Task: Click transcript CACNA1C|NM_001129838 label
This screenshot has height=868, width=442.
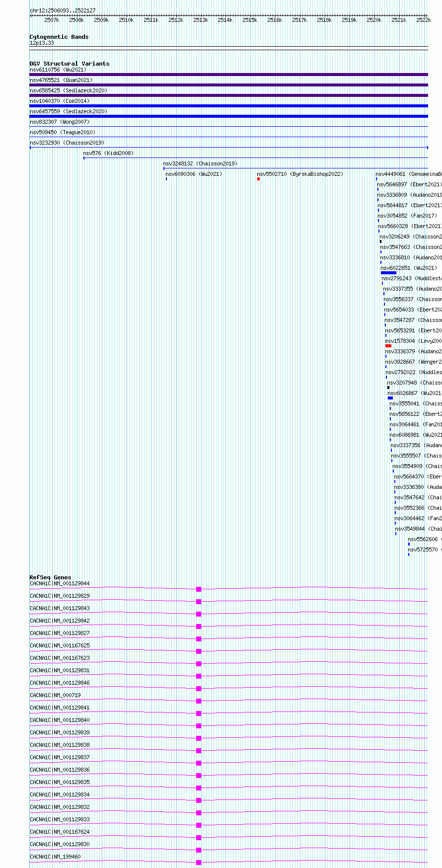Action: click(x=60, y=745)
